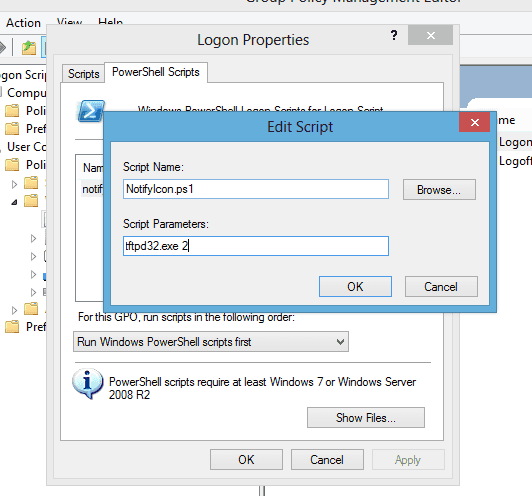This screenshot has height=496, width=532.
Task: Click OK in Logon Properties dialog
Action: coord(246,460)
